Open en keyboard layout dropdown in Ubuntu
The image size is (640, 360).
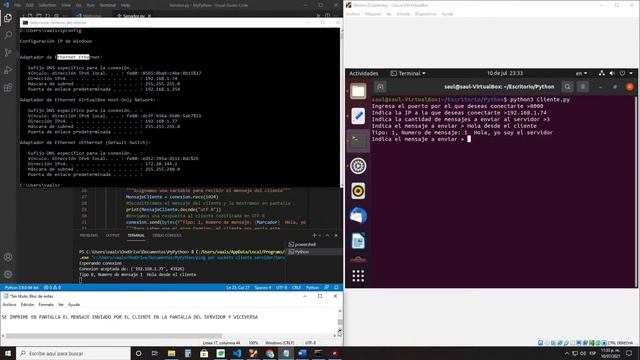pos(581,73)
